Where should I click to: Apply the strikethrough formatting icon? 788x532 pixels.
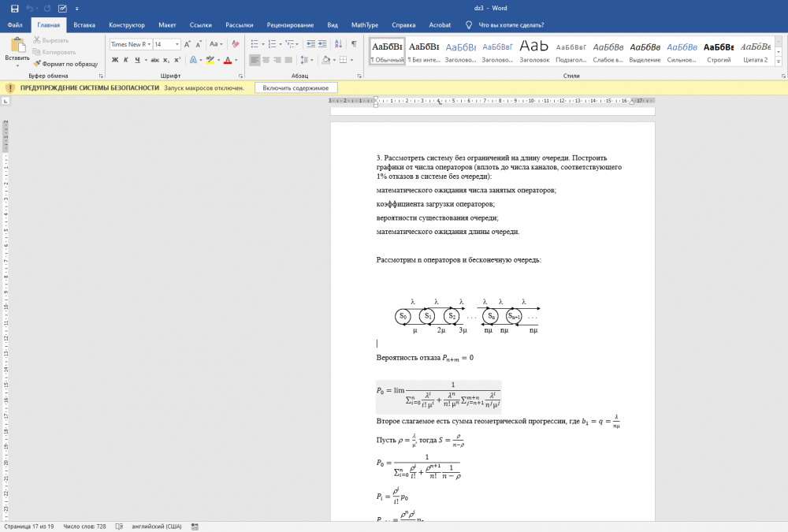click(155, 60)
